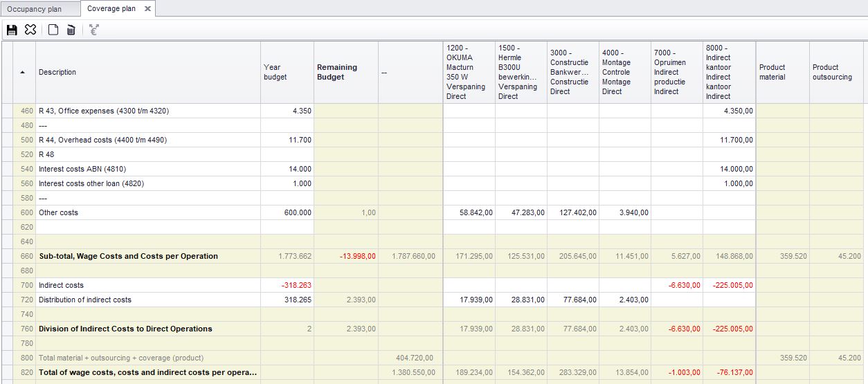Sort by the row number column arrow
The width and height of the screenshot is (868, 384).
click(x=24, y=72)
